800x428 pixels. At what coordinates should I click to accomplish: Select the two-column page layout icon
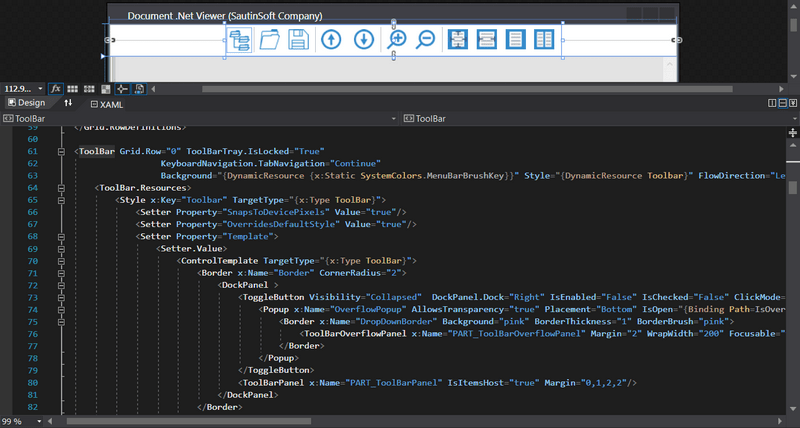pos(544,40)
